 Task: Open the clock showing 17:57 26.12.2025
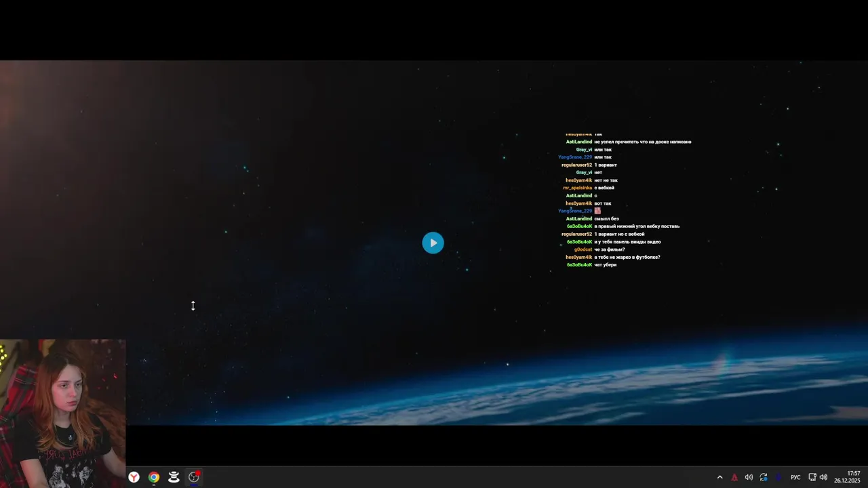(847, 477)
